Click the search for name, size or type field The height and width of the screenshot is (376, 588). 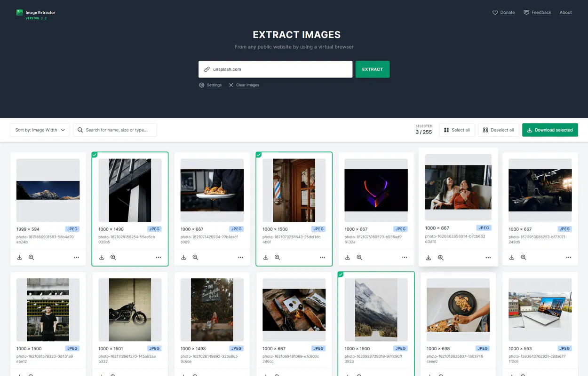click(115, 130)
